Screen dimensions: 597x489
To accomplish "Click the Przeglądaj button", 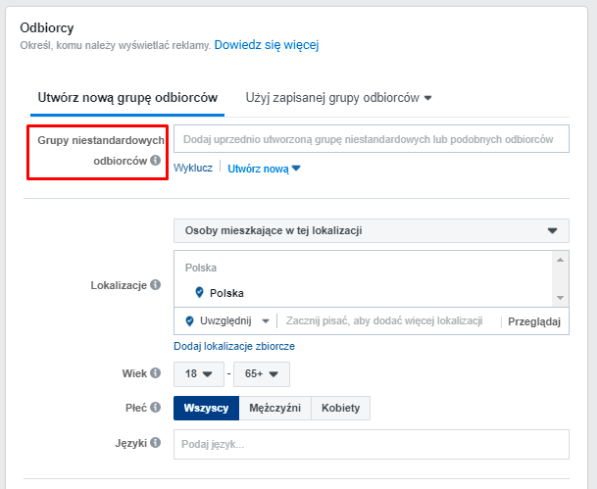I will [534, 322].
